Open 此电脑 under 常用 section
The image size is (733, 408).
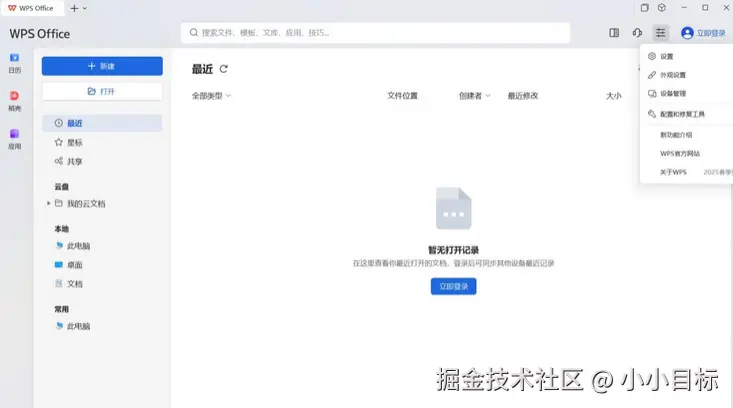point(72,326)
